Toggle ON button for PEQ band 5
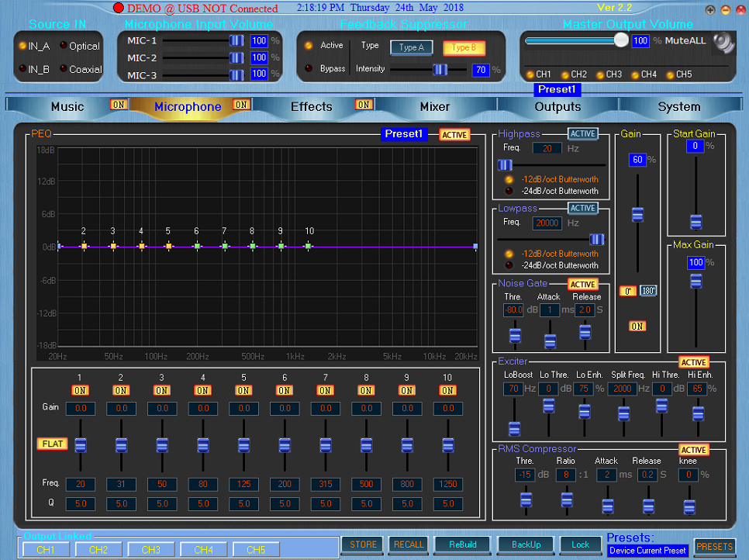Image resolution: width=749 pixels, height=560 pixels. (243, 390)
